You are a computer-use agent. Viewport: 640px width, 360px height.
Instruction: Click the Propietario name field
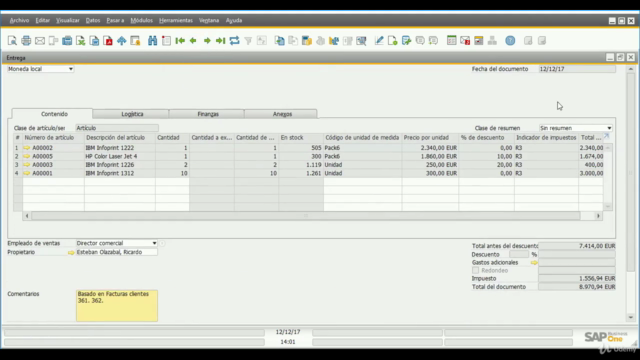point(116,252)
